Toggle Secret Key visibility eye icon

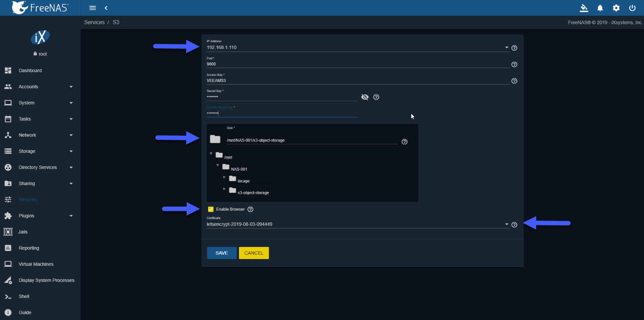365,97
